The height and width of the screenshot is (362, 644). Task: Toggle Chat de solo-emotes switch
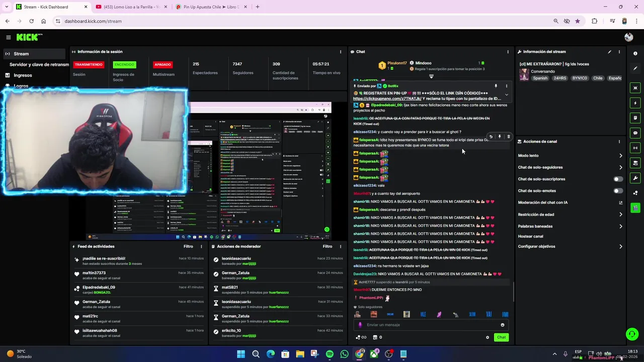coord(618,191)
